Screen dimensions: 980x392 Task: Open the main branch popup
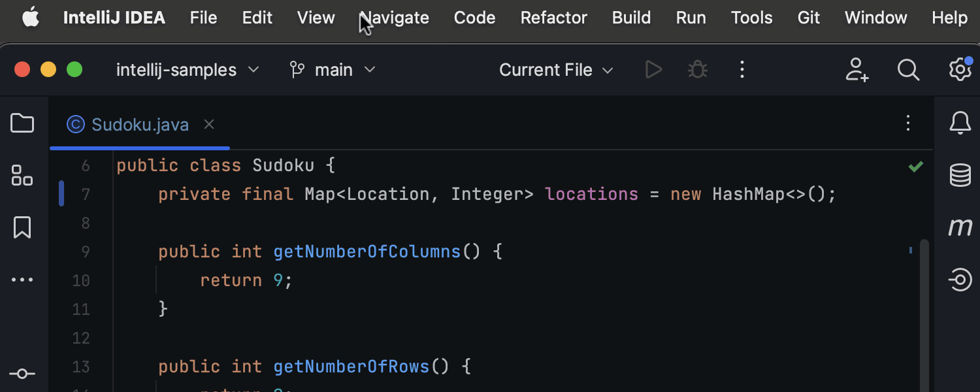pyautogui.click(x=332, y=69)
